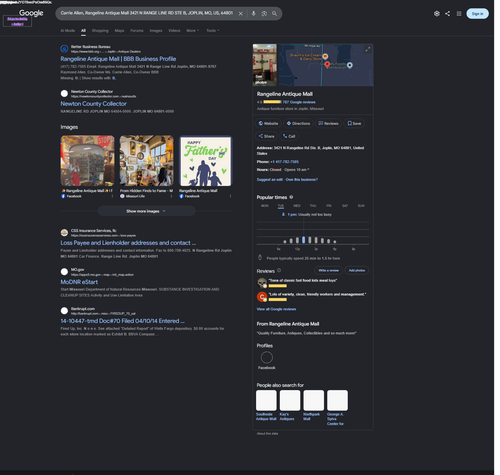Open the Kay's Antiques suggestion thumbnail
This screenshot has width=500, height=475.
[x=290, y=400]
